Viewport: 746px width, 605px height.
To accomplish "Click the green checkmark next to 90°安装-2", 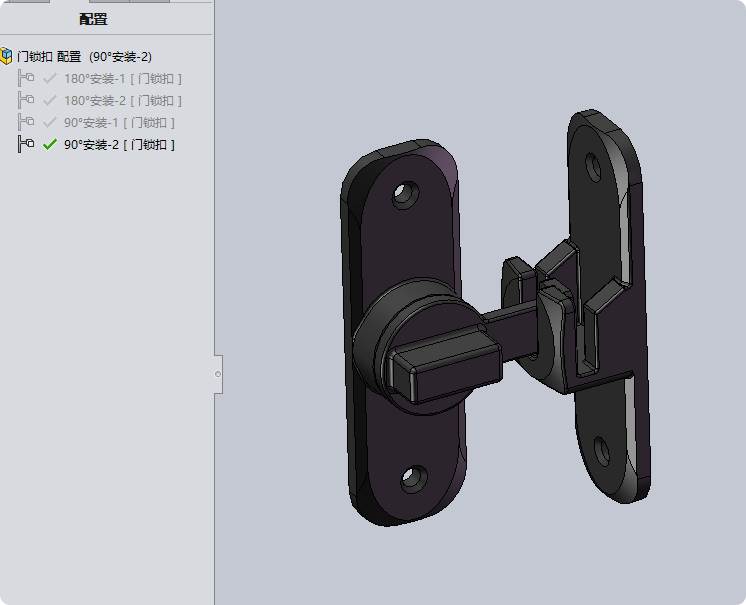I will click(49, 144).
